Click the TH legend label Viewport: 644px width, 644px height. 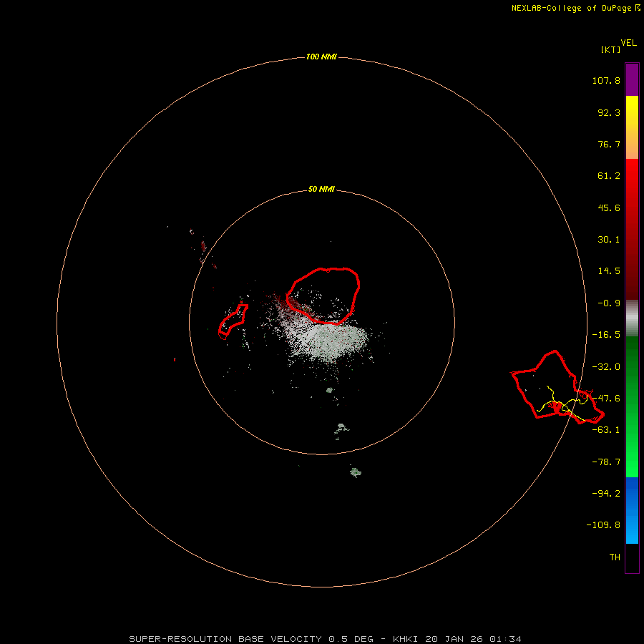coord(615,557)
